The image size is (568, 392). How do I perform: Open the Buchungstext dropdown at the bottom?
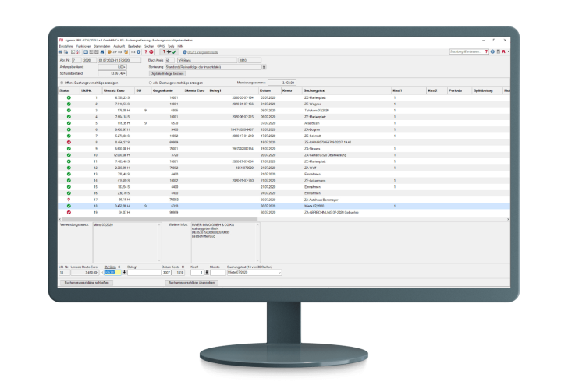tap(280, 273)
